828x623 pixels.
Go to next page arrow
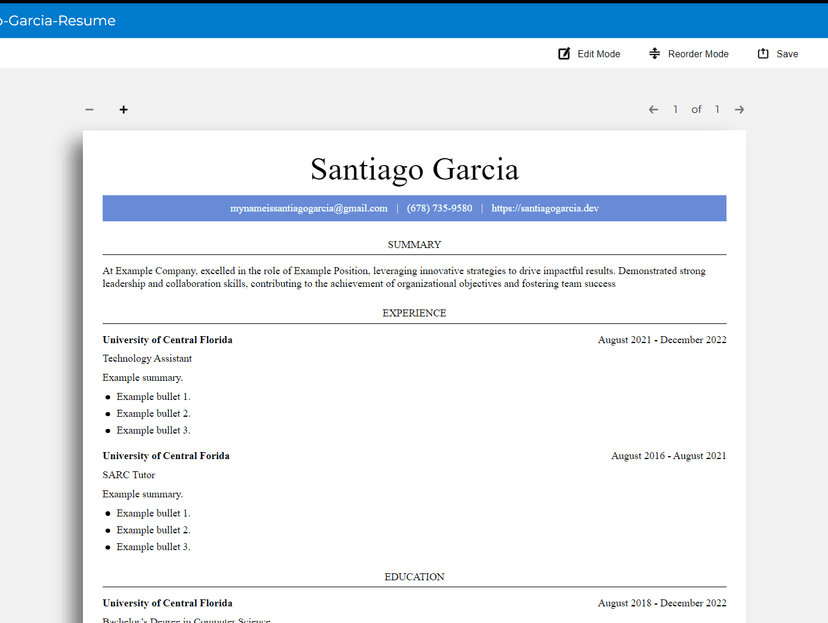tap(739, 110)
